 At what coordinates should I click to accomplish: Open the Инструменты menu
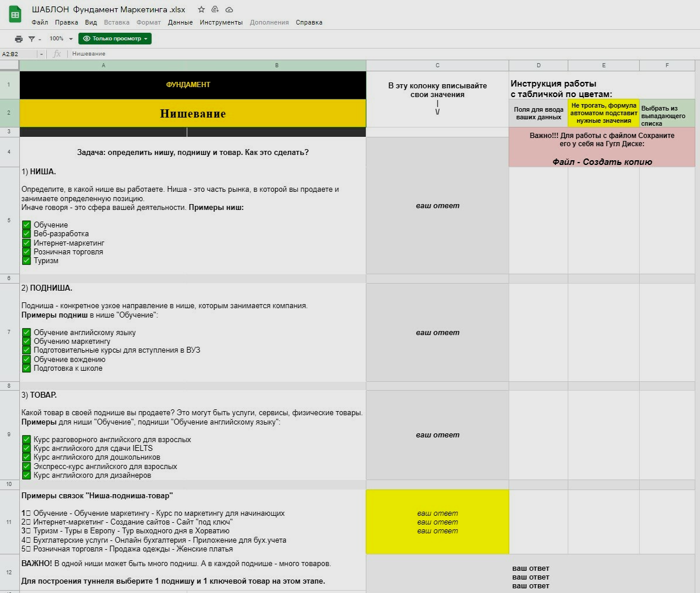coord(221,22)
